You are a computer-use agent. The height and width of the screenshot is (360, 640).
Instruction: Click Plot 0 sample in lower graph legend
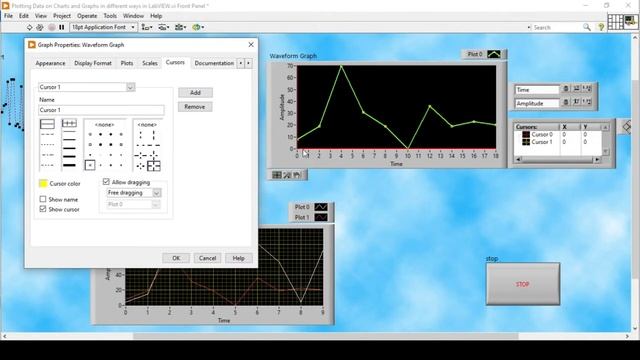321,207
